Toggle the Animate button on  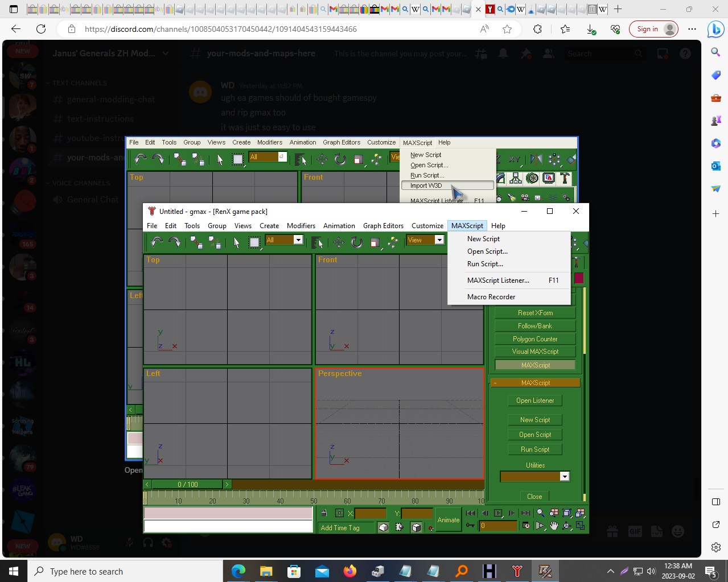click(x=448, y=520)
